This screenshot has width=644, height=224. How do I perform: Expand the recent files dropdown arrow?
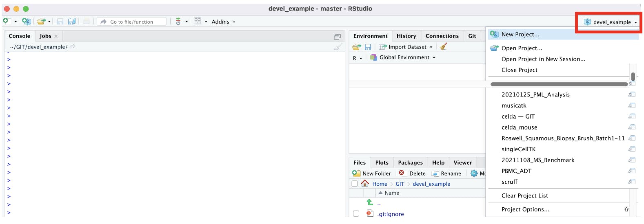(x=49, y=22)
